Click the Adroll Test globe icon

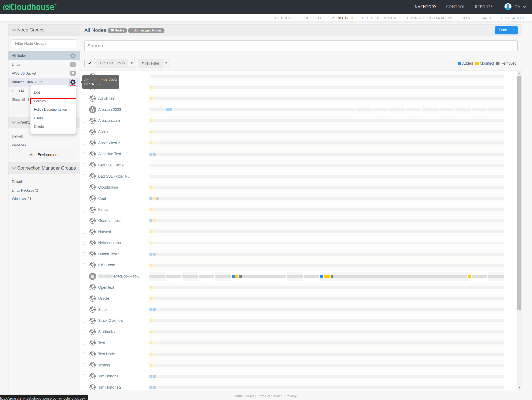click(93, 98)
